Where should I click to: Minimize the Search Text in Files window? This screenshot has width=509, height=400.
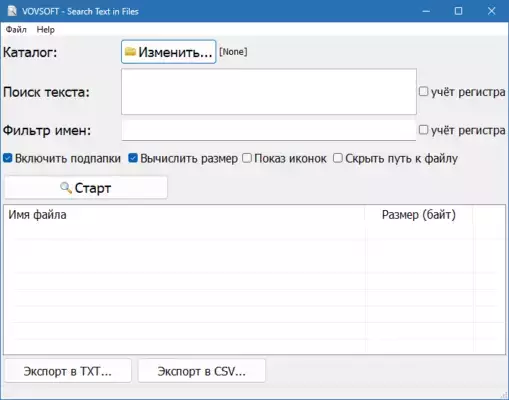point(426,11)
